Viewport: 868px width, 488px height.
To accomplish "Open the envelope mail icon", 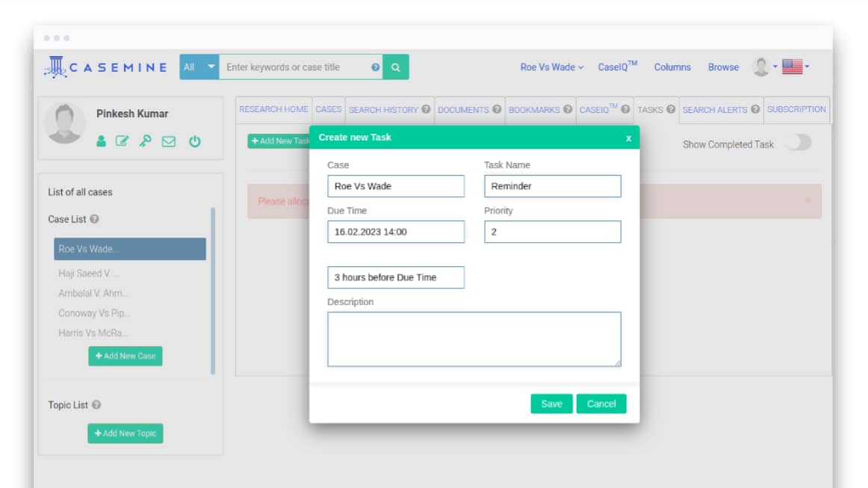I will tap(169, 141).
